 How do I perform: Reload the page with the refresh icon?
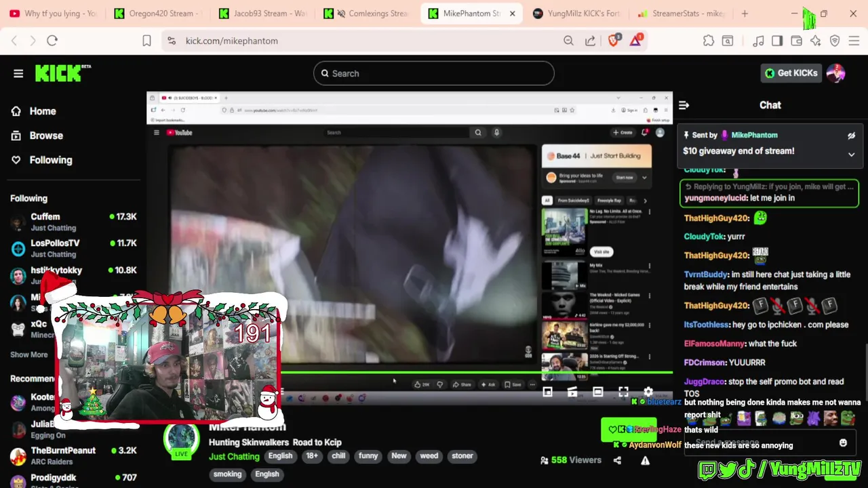point(52,41)
